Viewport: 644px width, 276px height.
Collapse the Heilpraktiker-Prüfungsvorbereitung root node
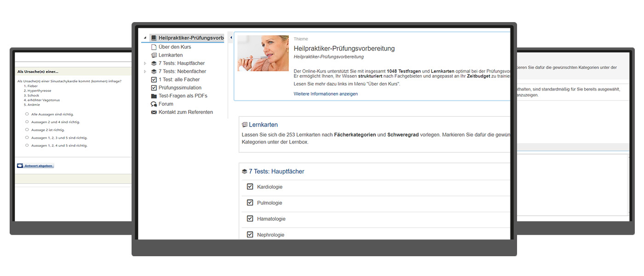point(145,38)
